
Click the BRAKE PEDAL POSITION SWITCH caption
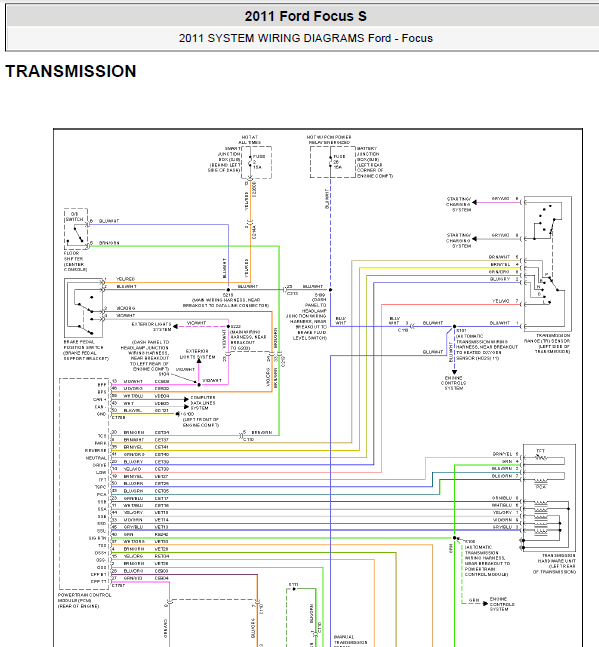pyautogui.click(x=86, y=350)
